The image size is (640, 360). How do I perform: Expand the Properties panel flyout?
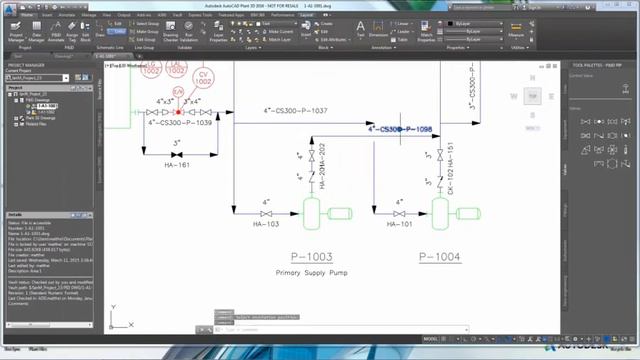(457, 48)
